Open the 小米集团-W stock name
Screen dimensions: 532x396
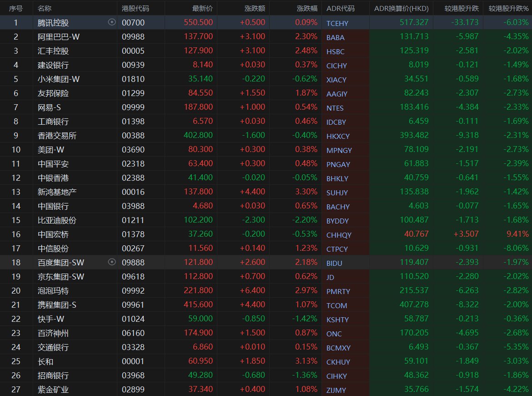(59, 79)
